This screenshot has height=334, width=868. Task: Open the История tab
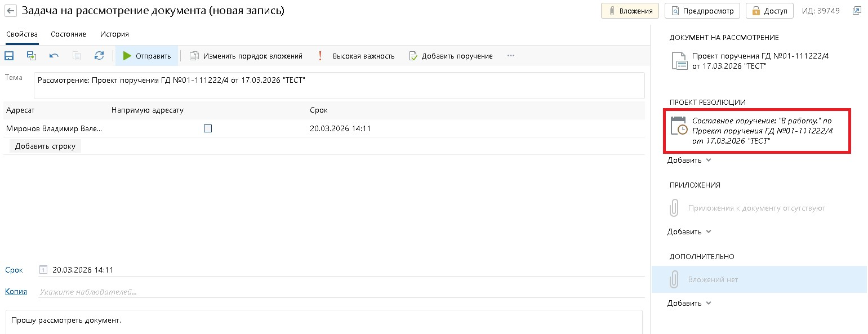pyautogui.click(x=114, y=34)
